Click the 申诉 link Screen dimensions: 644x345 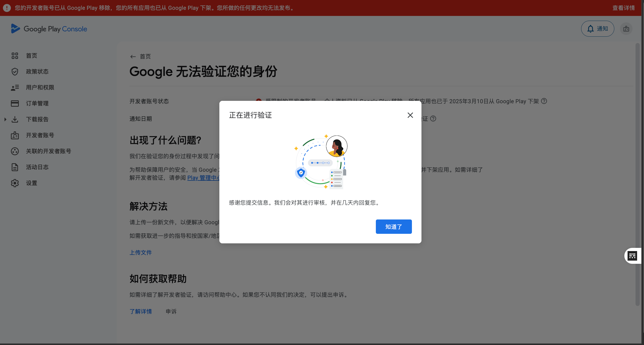point(171,311)
